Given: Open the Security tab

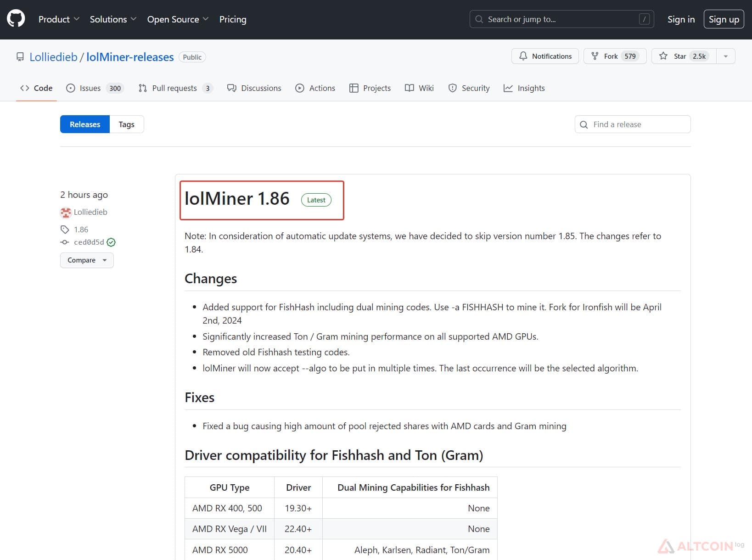Looking at the screenshot, I should coord(469,88).
